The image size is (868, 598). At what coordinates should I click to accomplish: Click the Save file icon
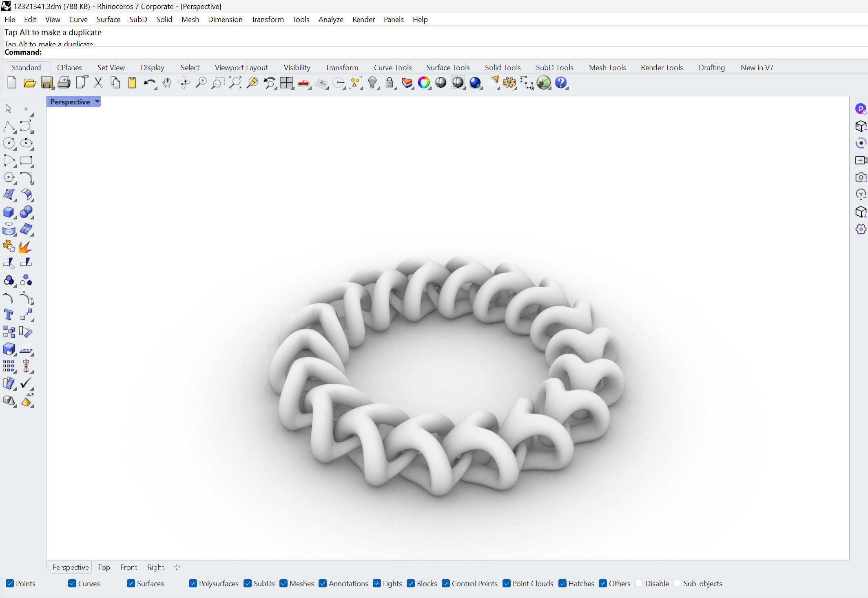coord(46,83)
